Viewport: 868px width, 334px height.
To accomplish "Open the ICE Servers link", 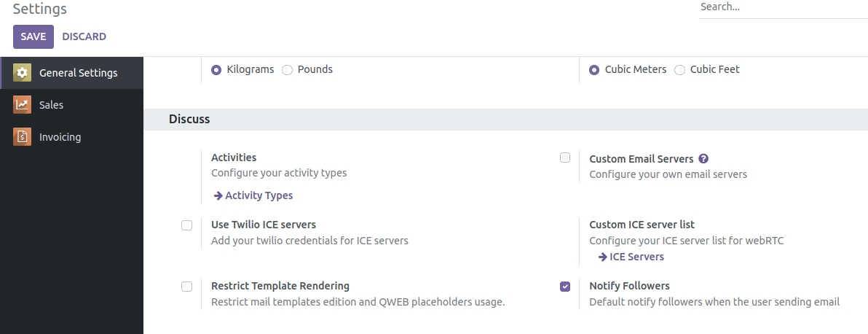I will (636, 257).
